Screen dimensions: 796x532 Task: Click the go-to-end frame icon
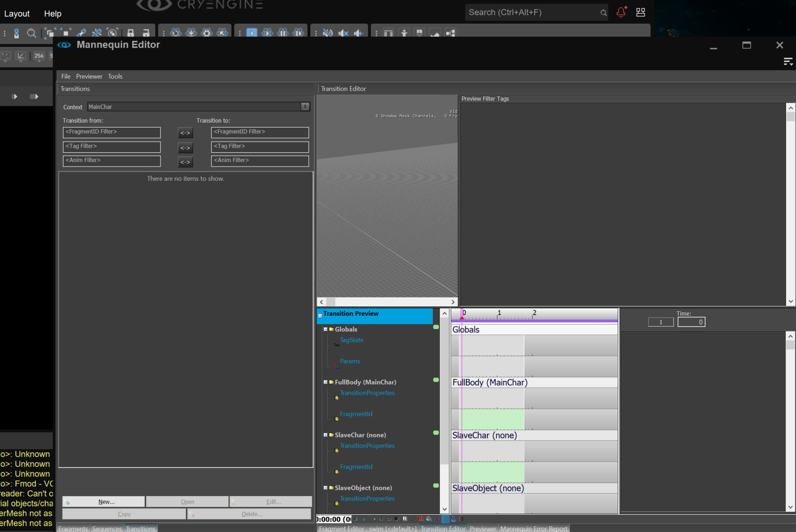[381, 519]
